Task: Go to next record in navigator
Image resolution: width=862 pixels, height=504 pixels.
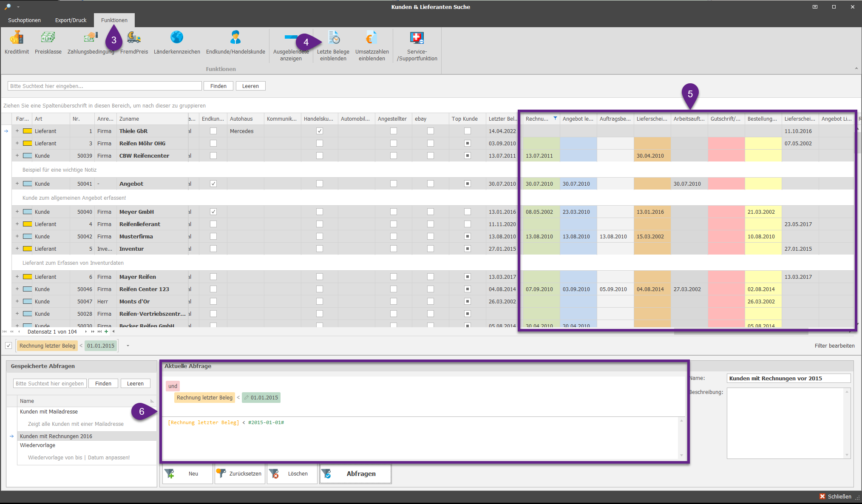Action: (x=86, y=331)
